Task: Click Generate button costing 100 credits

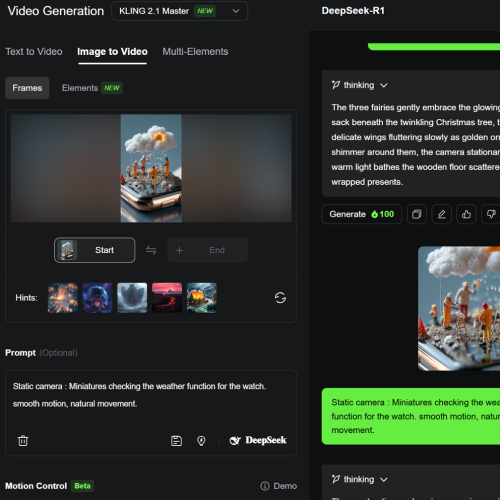Action: tap(362, 214)
